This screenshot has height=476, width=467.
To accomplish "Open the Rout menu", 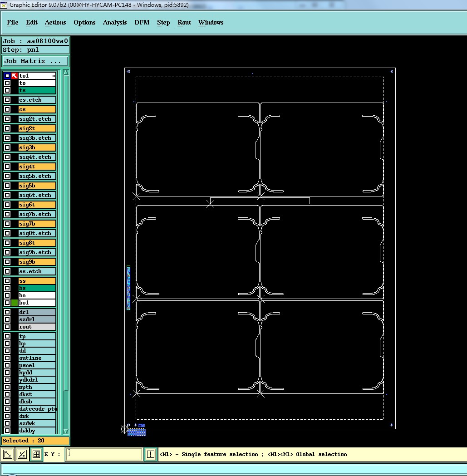I will 184,23.
